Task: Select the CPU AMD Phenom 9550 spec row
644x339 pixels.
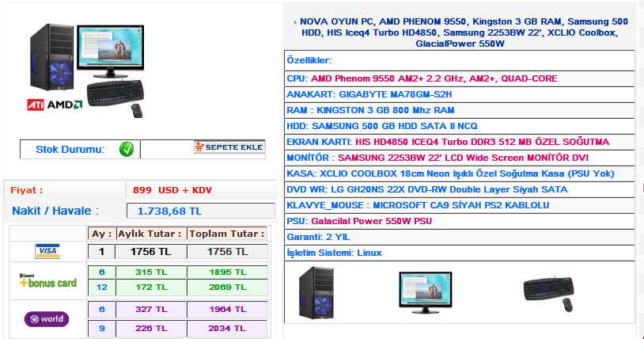Action: coord(459,78)
